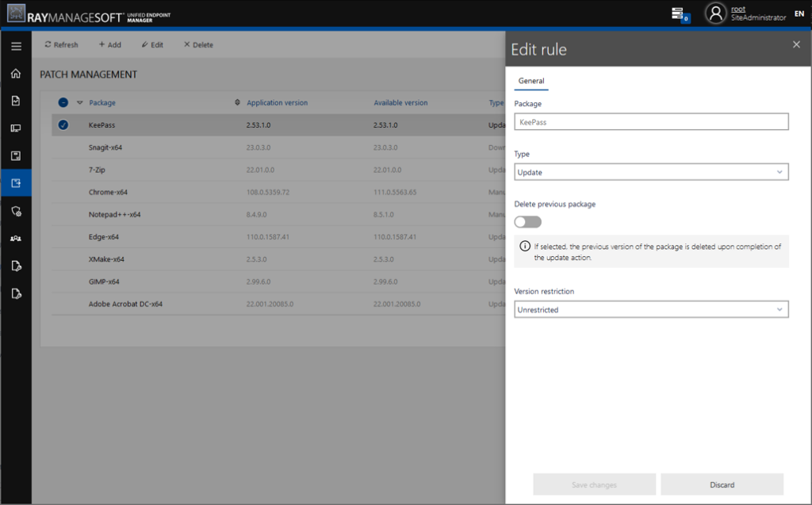Click available version 111.0.5563.65
This screenshot has width=812, height=505.
[x=395, y=192]
